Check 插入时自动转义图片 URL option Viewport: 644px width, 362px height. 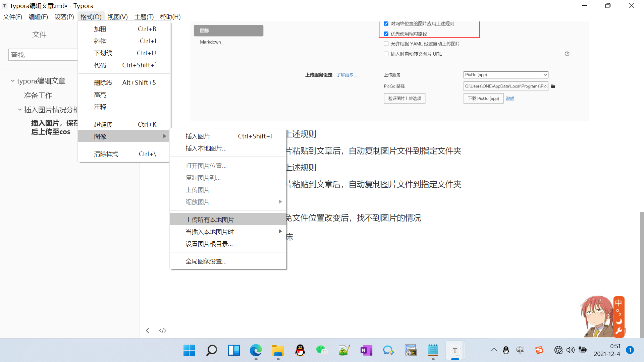tap(386, 54)
